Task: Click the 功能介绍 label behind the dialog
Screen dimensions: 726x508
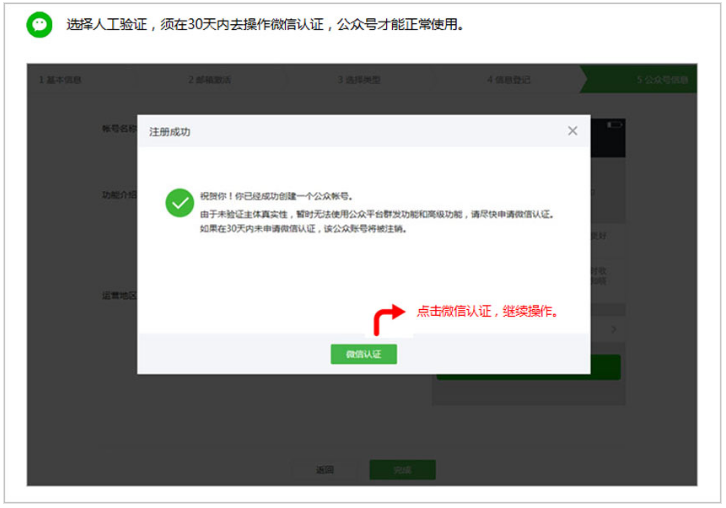Action: pyautogui.click(x=119, y=194)
